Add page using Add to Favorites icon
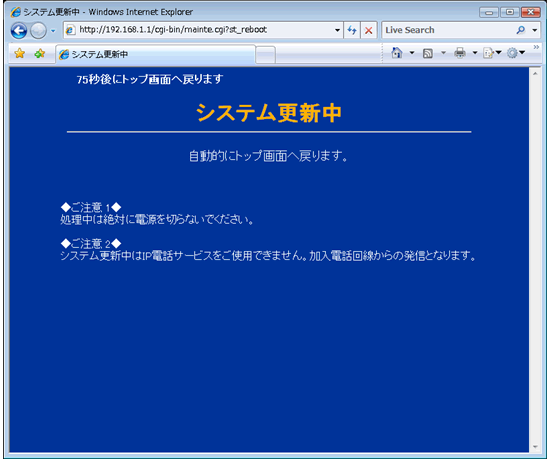 (40, 53)
